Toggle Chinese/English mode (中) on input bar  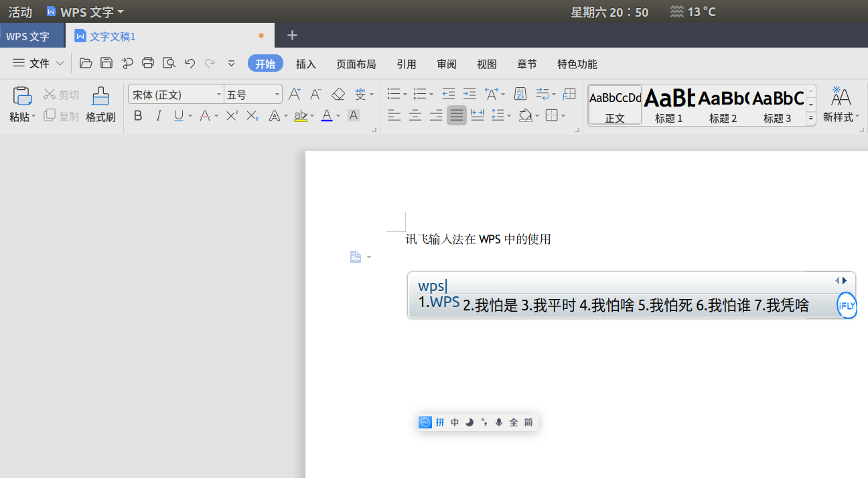pyautogui.click(x=455, y=422)
